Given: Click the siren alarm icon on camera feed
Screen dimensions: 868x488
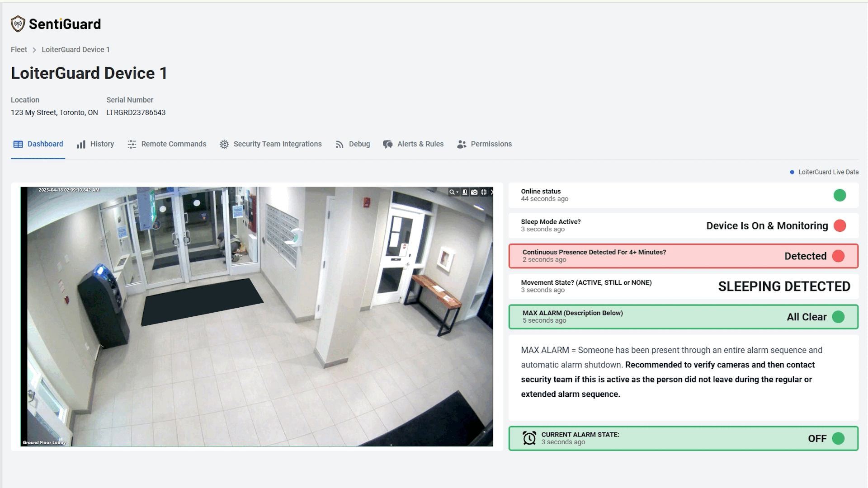Looking at the screenshot, I should pos(465,192).
